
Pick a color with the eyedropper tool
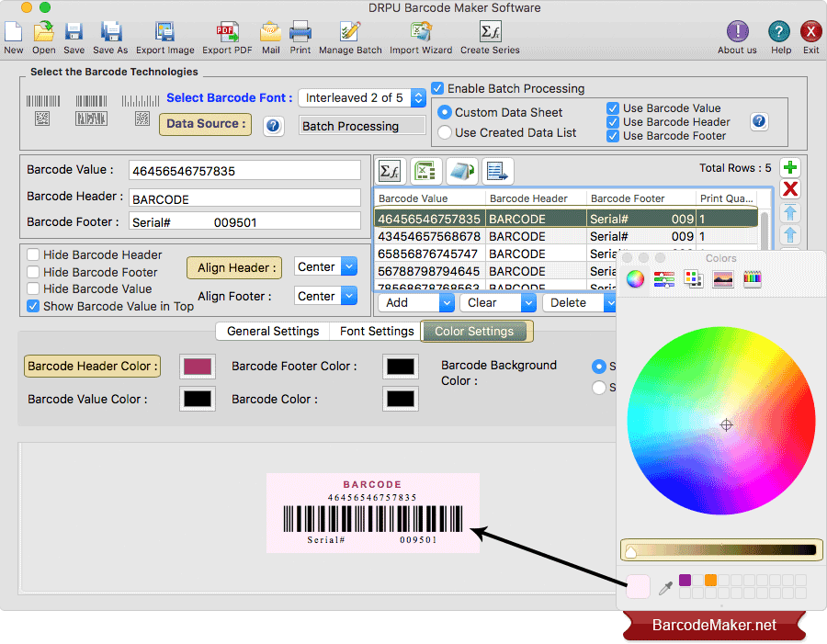[665, 588]
